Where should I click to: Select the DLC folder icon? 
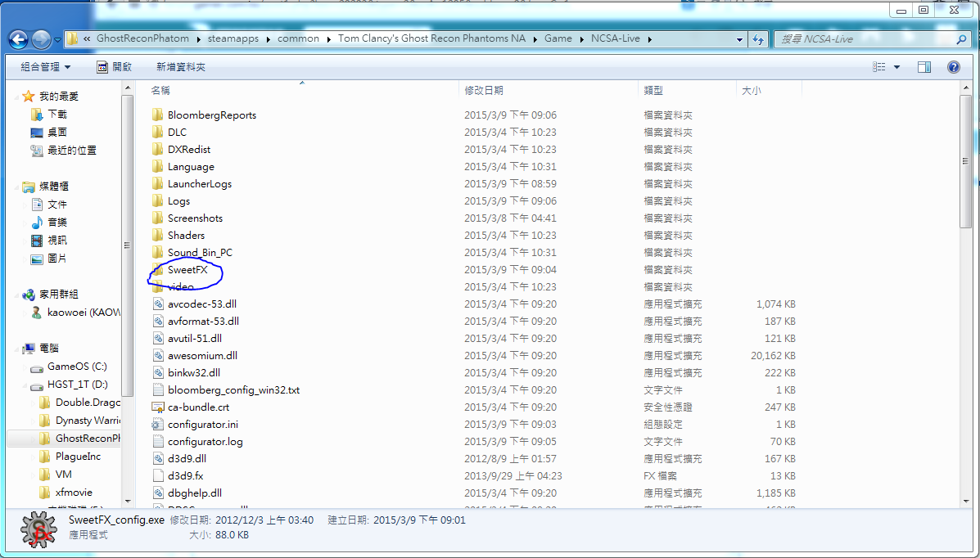(x=157, y=132)
